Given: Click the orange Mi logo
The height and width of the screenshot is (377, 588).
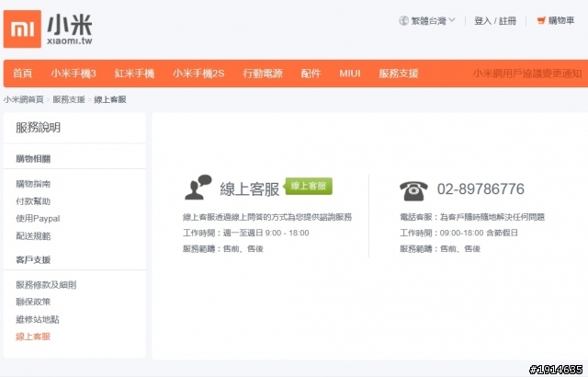Looking at the screenshot, I should coord(22,29).
